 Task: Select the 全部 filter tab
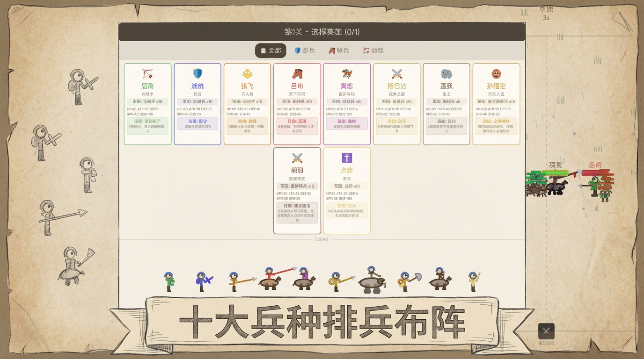pos(271,50)
